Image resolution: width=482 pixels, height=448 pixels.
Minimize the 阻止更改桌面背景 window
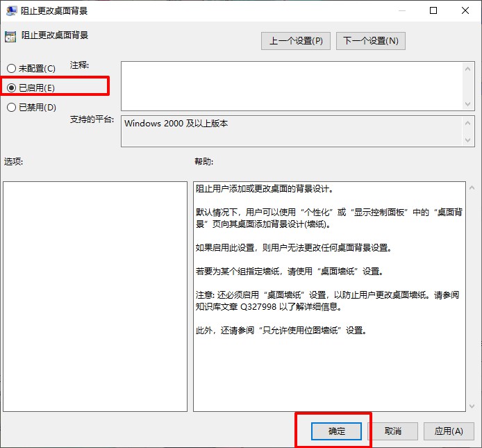tap(401, 11)
